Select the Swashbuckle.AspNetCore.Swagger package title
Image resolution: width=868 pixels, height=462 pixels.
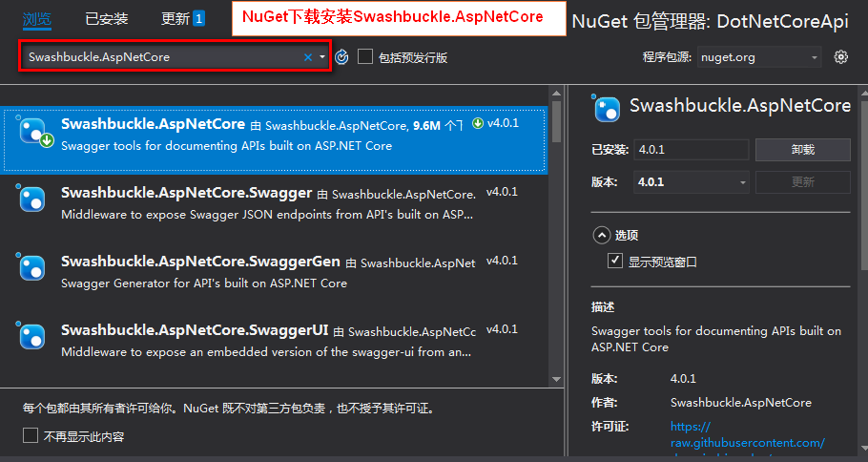coord(187,193)
